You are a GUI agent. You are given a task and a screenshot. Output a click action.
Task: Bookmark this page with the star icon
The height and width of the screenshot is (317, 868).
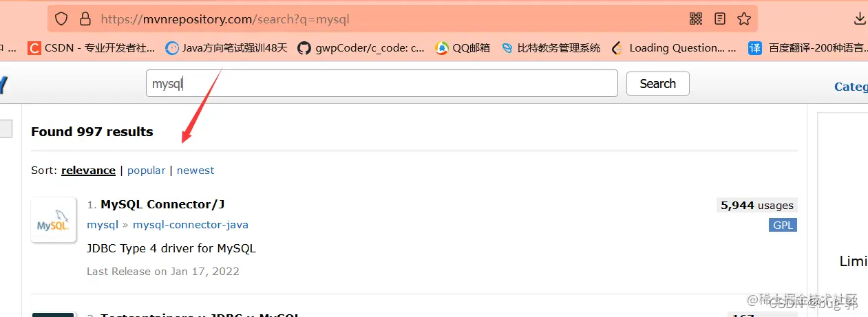pyautogui.click(x=743, y=19)
